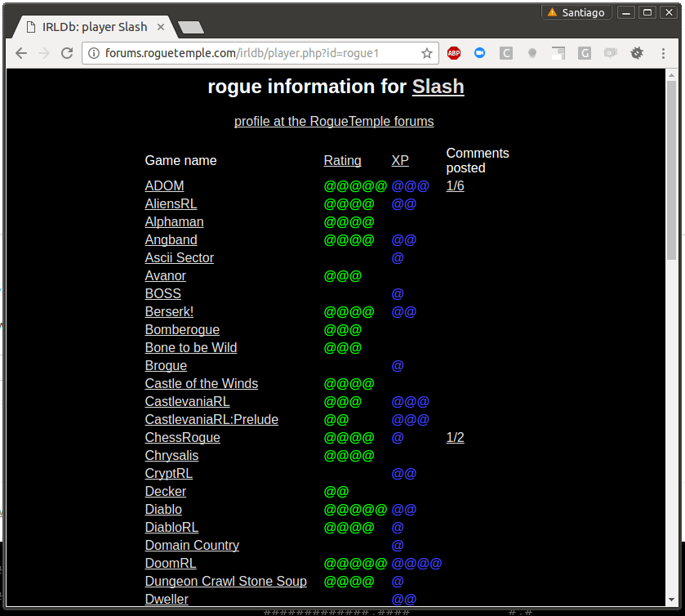Open the Chrome three-dot menu
This screenshot has height=616, width=685.
663,53
